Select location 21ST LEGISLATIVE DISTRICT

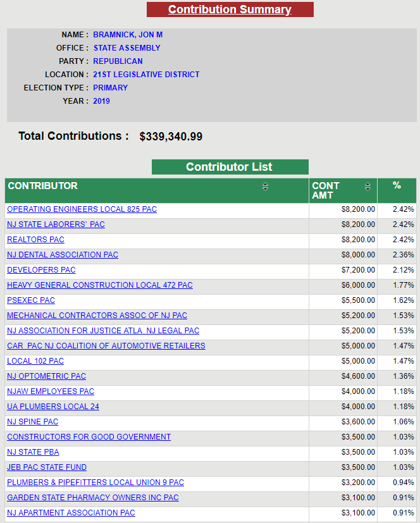point(146,75)
